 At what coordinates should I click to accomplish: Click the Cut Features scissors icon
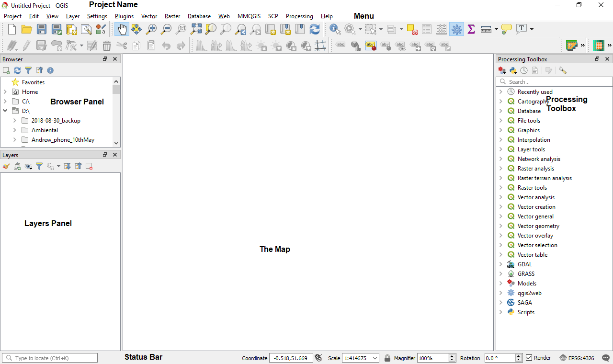[x=122, y=46]
